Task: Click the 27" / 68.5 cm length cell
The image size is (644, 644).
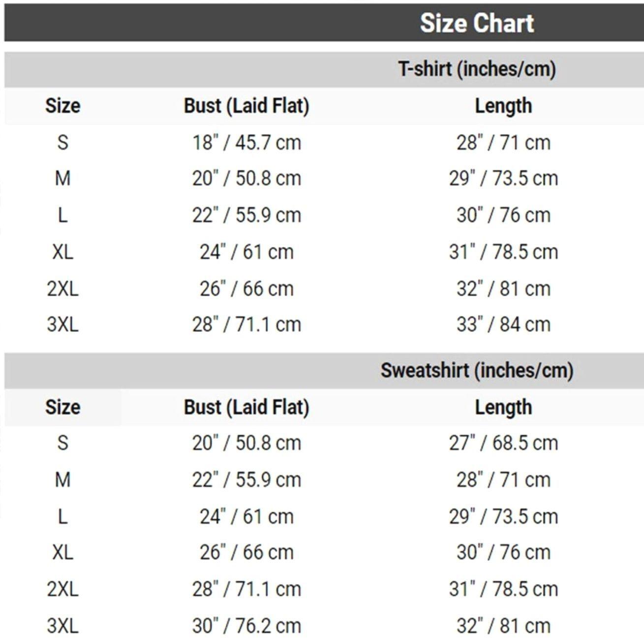Action: pyautogui.click(x=503, y=443)
